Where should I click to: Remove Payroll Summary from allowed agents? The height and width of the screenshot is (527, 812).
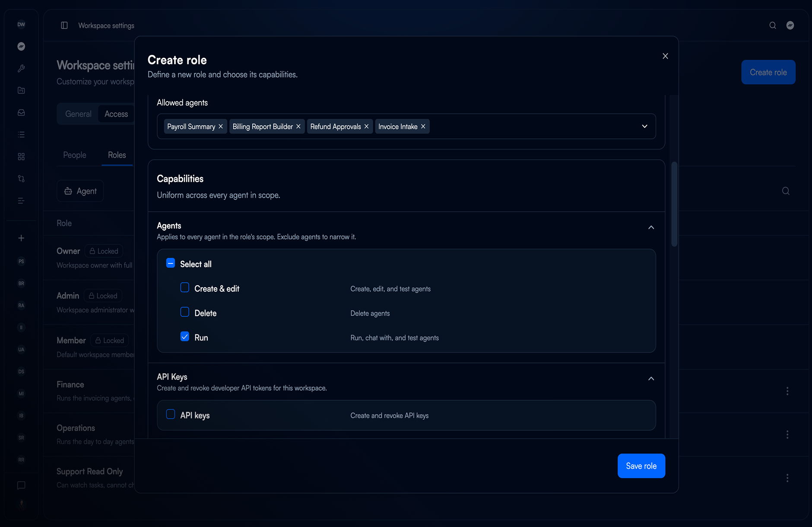221,127
